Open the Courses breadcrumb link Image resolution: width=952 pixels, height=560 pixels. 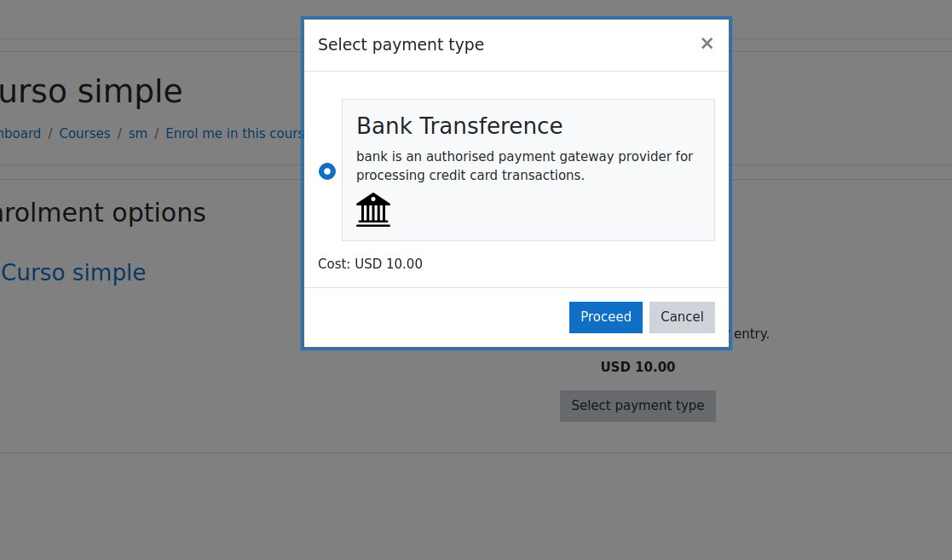85,134
